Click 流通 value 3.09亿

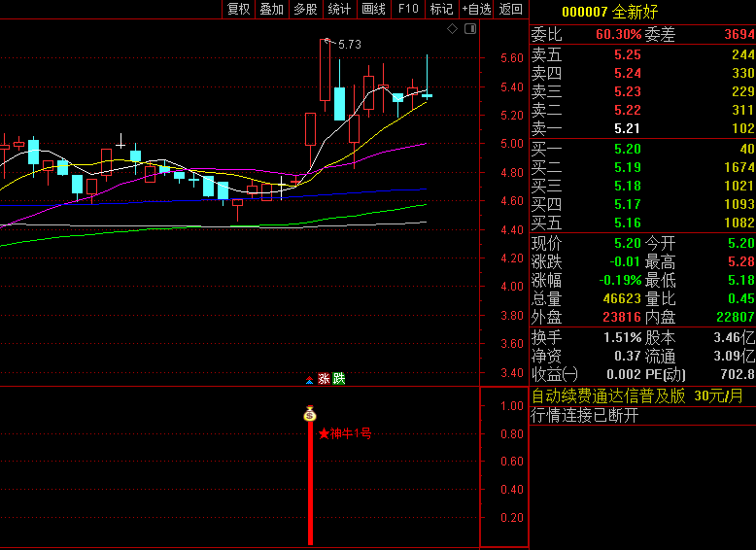[735, 357]
